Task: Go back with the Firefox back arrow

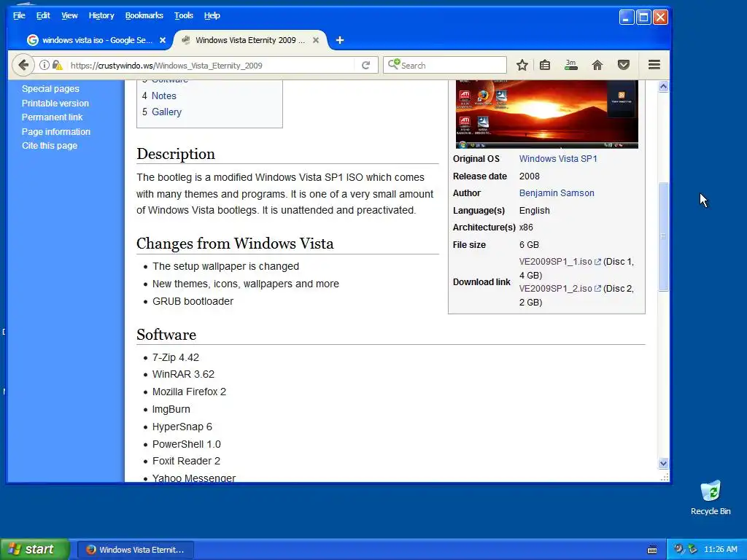Action: coord(23,65)
